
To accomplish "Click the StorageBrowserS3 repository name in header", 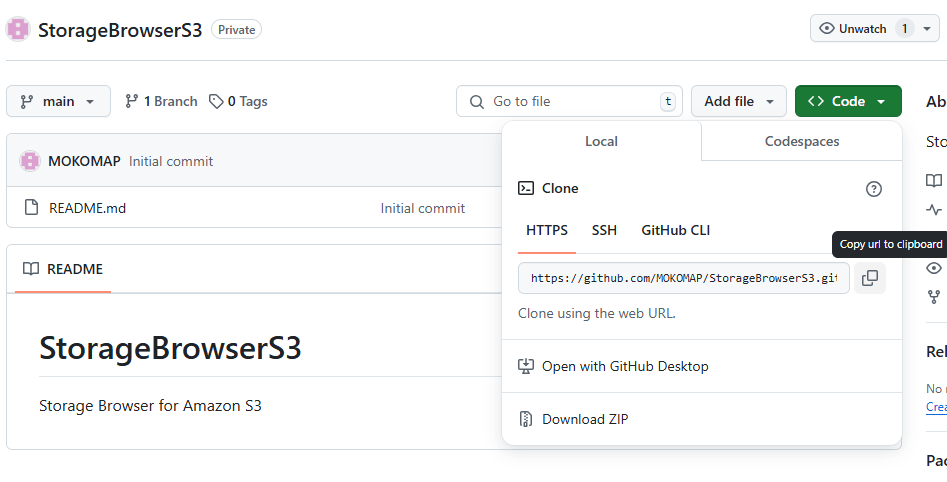I will [x=120, y=30].
